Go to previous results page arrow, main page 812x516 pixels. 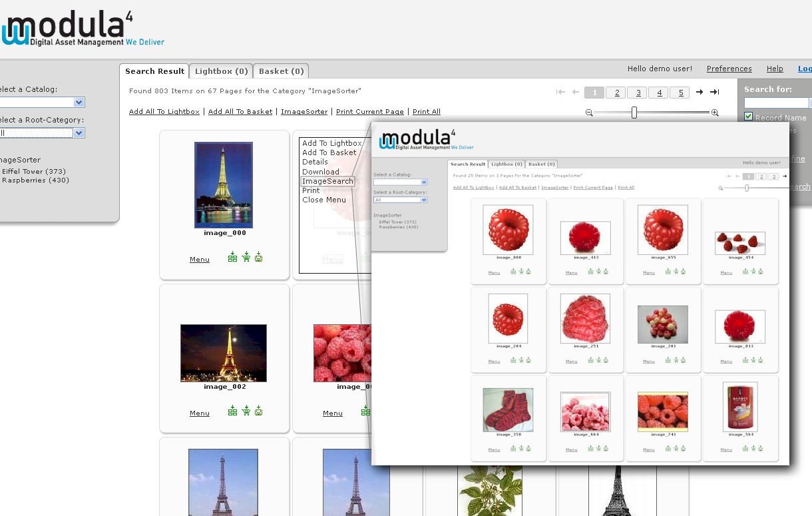[575, 92]
